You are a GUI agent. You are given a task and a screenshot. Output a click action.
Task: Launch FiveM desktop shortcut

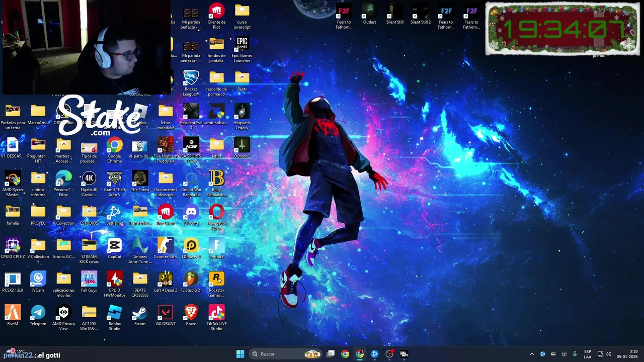point(13,312)
